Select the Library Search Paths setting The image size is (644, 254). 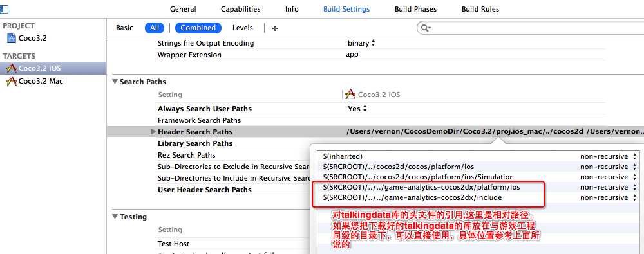click(x=195, y=143)
